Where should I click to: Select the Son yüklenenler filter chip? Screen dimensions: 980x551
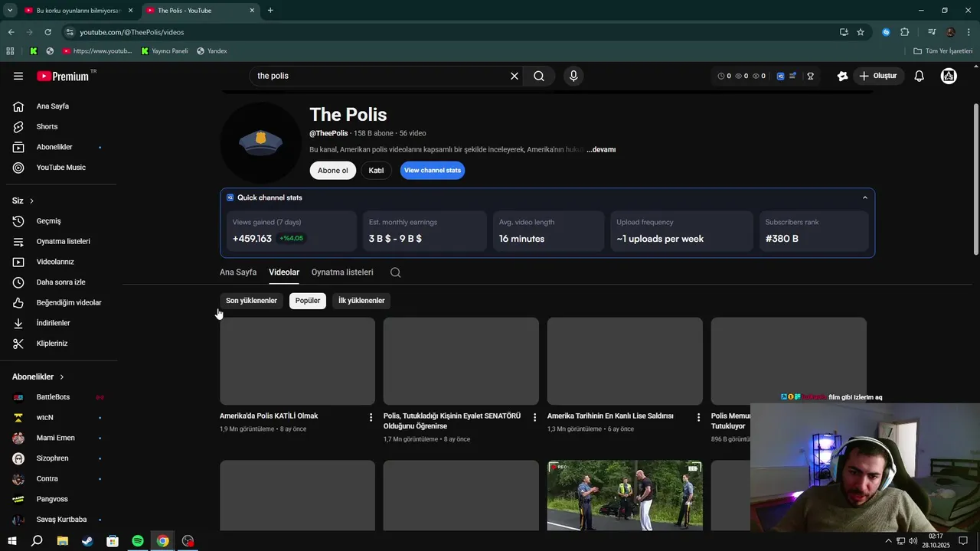[x=251, y=301]
